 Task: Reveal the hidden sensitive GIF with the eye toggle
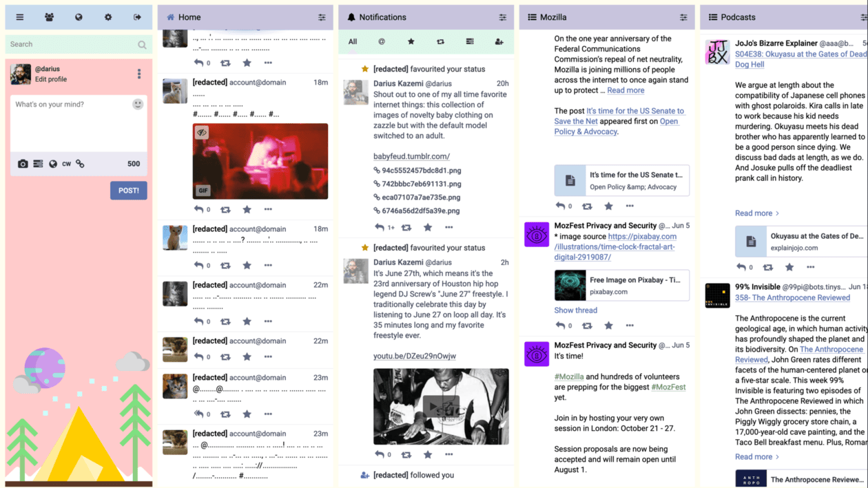click(x=201, y=131)
